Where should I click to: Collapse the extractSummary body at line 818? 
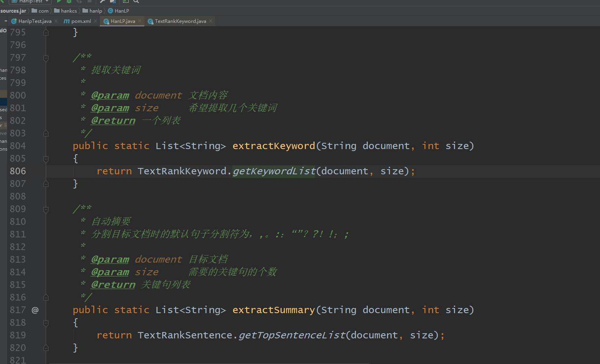[x=46, y=323]
